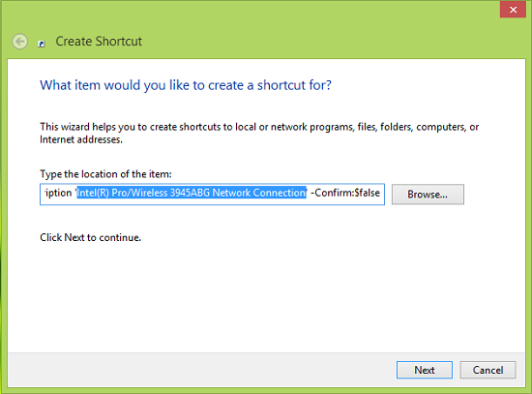The height and width of the screenshot is (394, 532).
Task: Click the back arrow icon
Action: [x=20, y=42]
